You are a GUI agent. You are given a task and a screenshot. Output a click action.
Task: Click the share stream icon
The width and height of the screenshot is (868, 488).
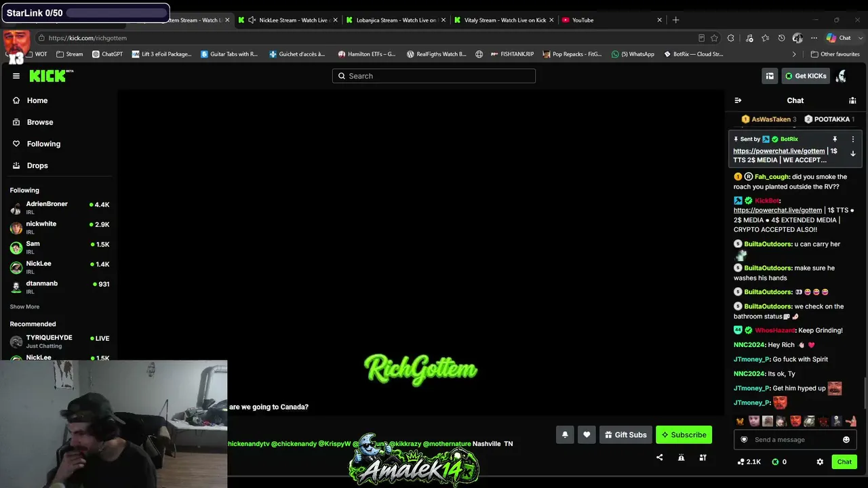click(x=659, y=457)
